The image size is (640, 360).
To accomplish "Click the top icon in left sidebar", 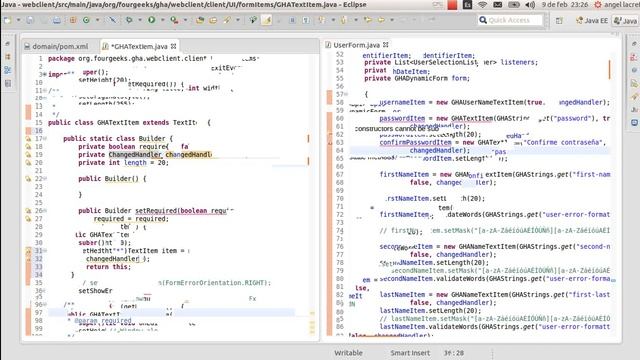I will [8, 44].
